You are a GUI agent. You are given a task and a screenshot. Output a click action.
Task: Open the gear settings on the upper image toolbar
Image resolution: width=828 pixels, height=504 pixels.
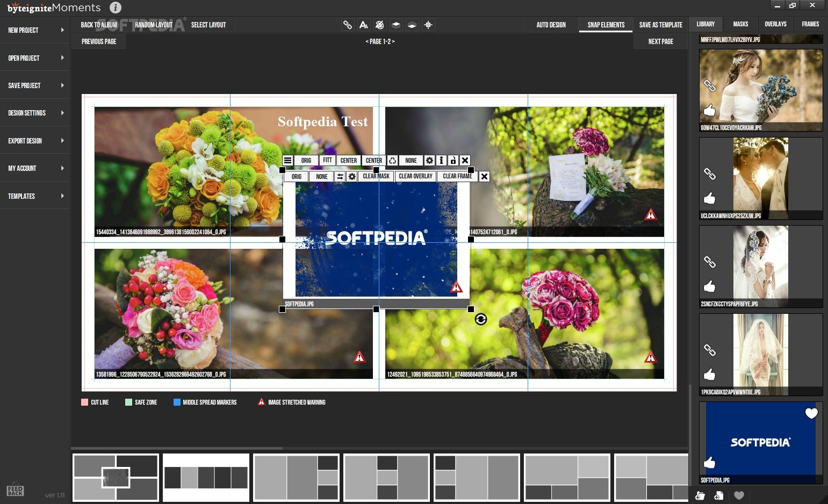429,160
